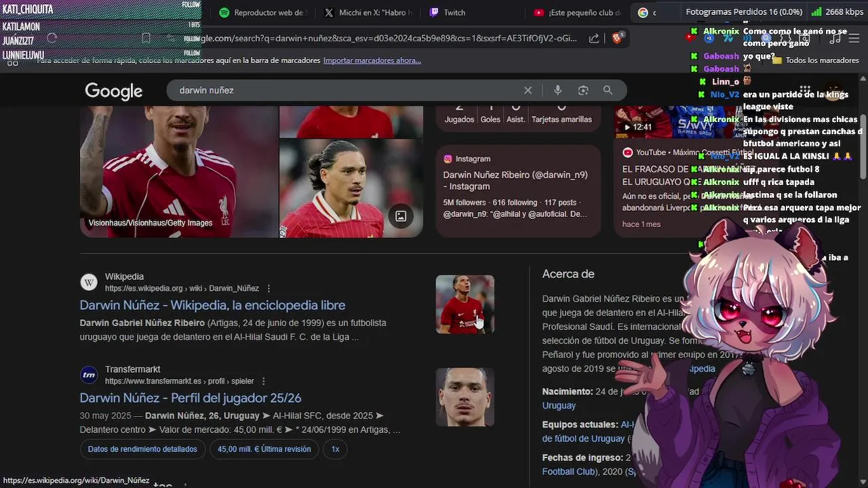
Task: Click the KATI_CHIQUITA follow alert
Action: pos(102,9)
